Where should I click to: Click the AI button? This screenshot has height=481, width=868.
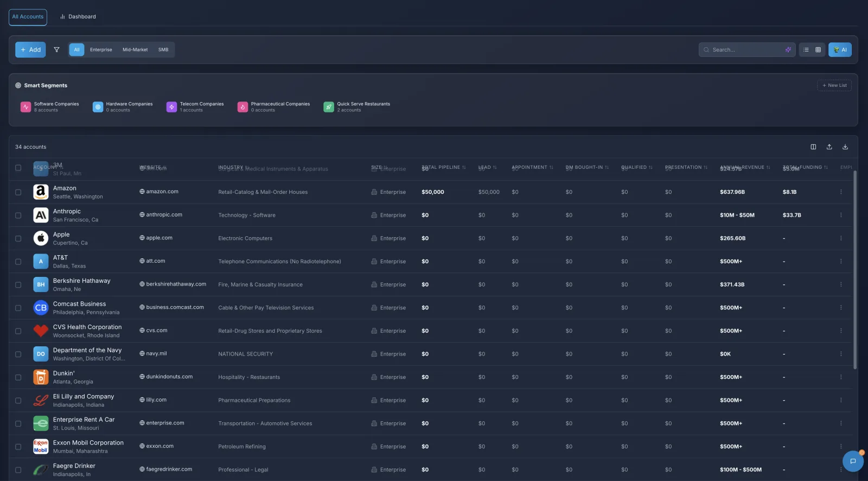(840, 49)
